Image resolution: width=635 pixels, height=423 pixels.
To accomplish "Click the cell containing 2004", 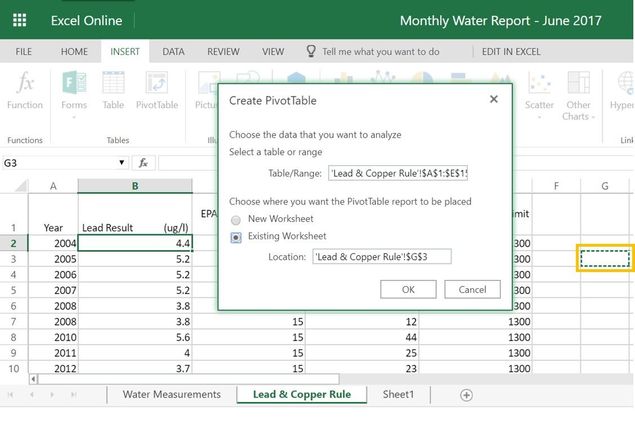I will pyautogui.click(x=53, y=243).
